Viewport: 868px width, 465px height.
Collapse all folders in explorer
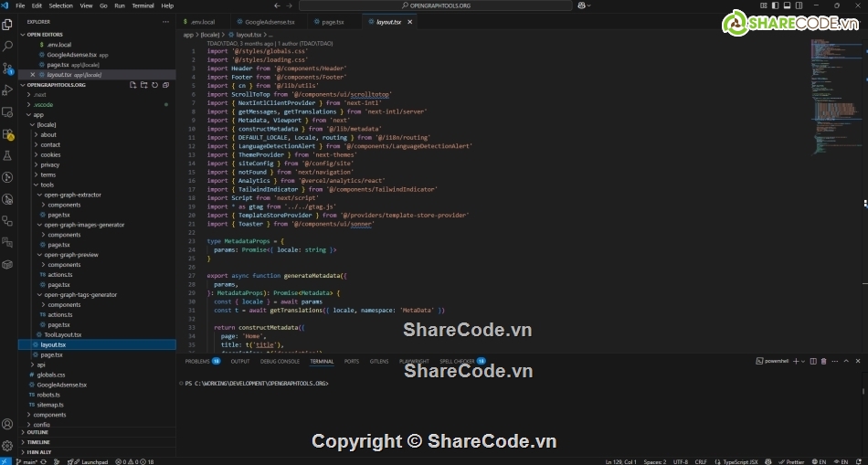coord(165,85)
